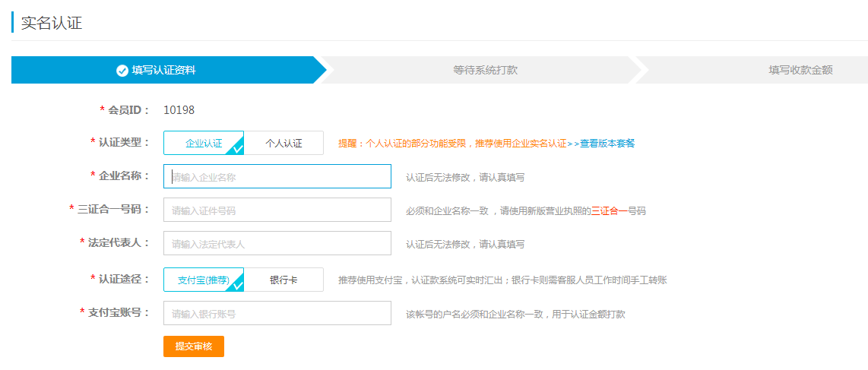Click the corner checkmark on 支付宝(推荐)
This screenshot has height=370, width=868.
[238, 285]
